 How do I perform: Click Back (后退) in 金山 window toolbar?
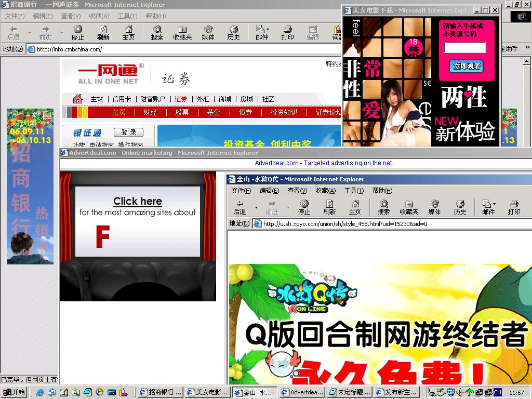point(240,207)
